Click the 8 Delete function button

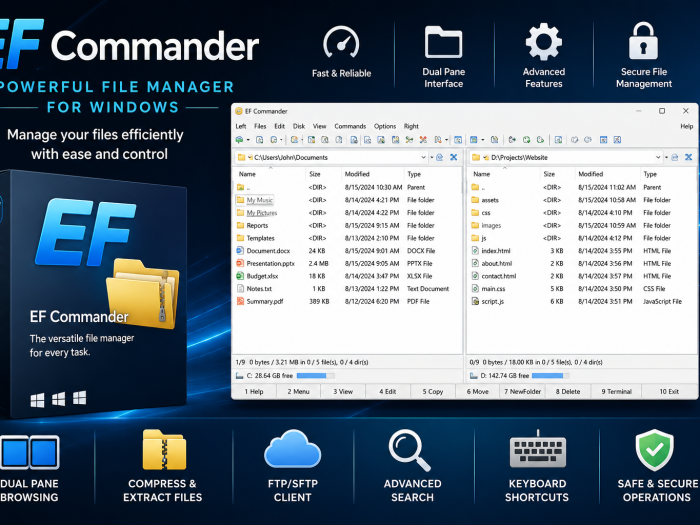click(567, 392)
